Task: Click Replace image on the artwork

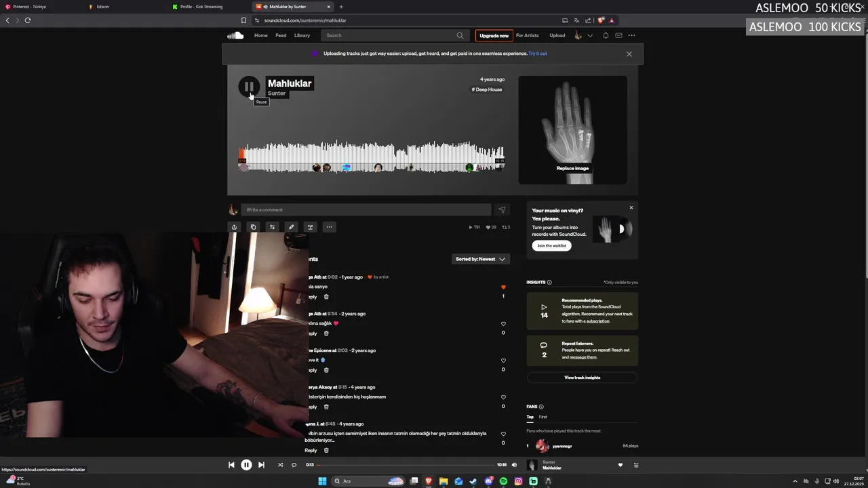Action: (x=573, y=168)
